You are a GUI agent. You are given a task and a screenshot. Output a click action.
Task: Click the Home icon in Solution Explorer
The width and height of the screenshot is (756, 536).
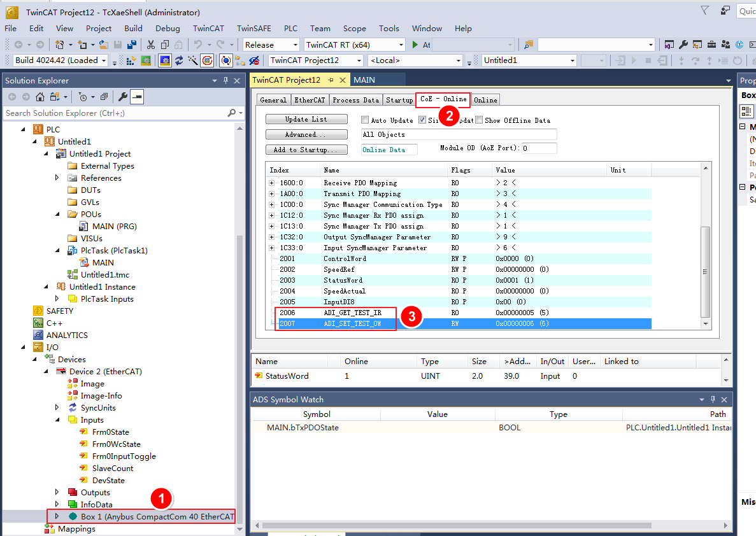[40, 97]
